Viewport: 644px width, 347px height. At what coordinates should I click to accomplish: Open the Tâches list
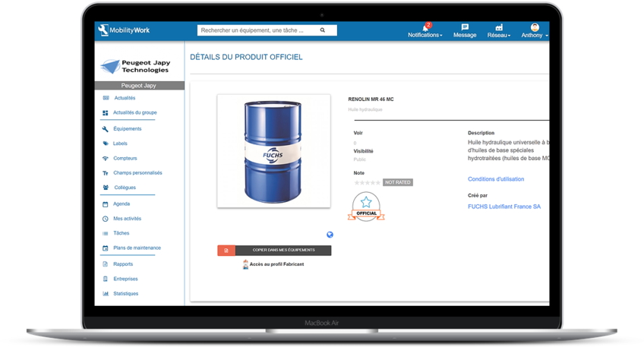click(x=122, y=233)
